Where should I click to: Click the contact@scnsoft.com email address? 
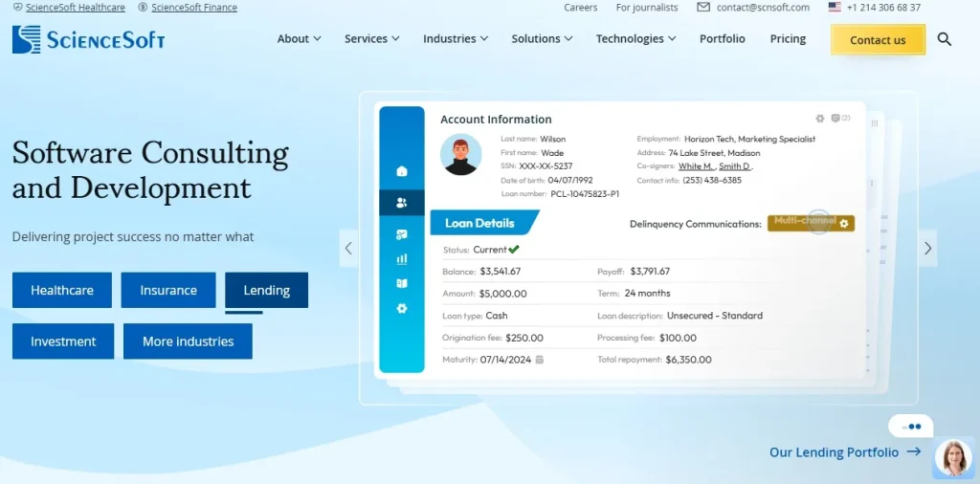tap(763, 8)
